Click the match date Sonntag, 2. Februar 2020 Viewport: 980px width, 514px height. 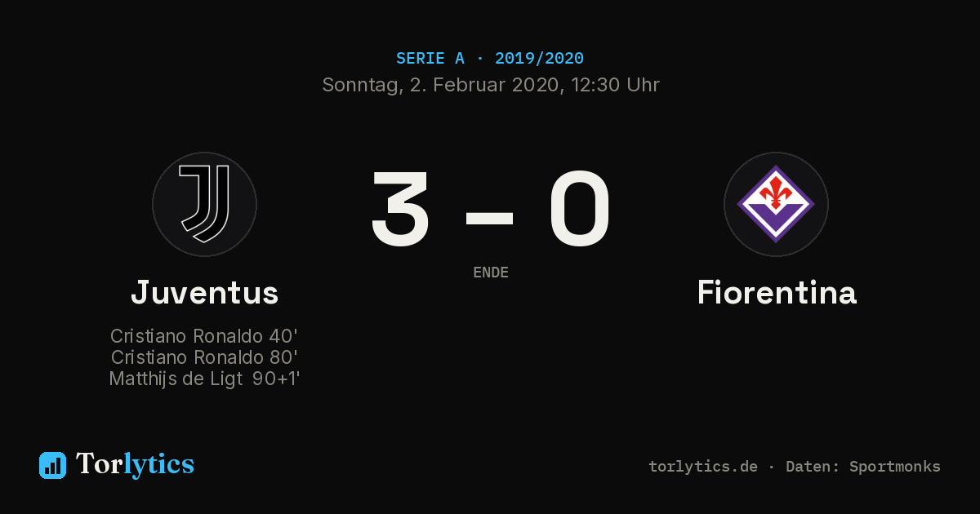point(442,85)
